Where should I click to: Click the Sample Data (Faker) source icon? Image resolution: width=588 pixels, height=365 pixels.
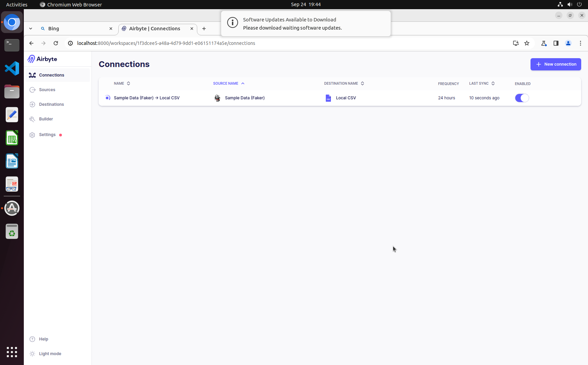217,98
